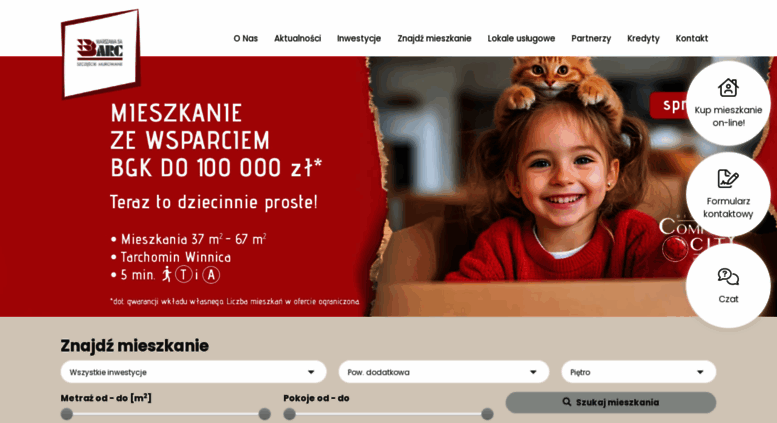Click the Kredyty link
The height and width of the screenshot is (423, 777).
tap(643, 38)
